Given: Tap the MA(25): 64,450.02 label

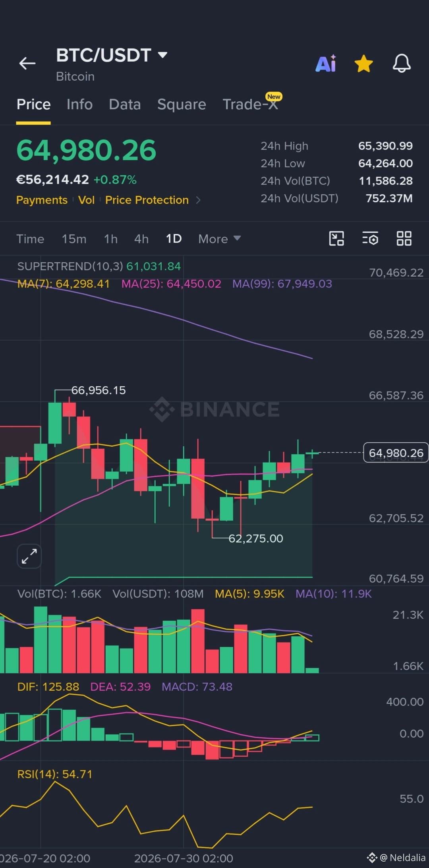Looking at the screenshot, I should coord(171,284).
